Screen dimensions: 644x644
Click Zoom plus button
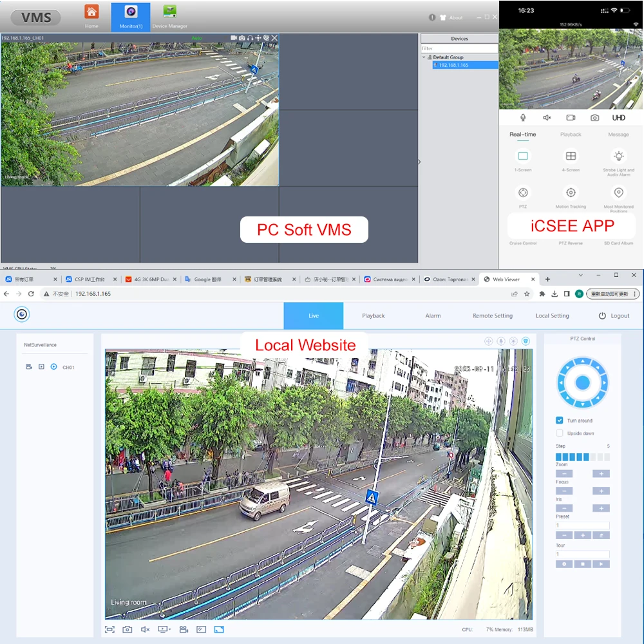coord(601,474)
